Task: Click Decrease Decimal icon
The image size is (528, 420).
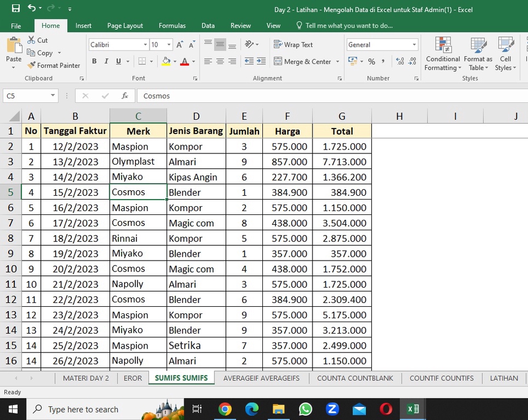Action: (413, 61)
